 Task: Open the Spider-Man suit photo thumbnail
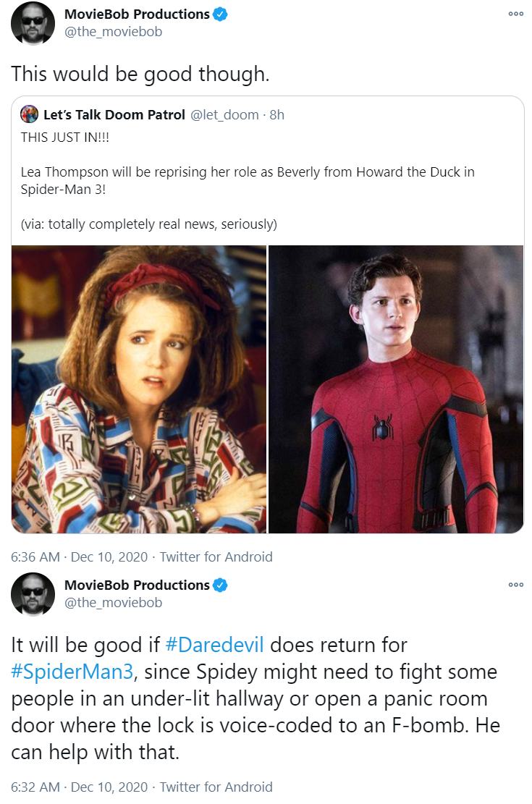click(x=396, y=389)
